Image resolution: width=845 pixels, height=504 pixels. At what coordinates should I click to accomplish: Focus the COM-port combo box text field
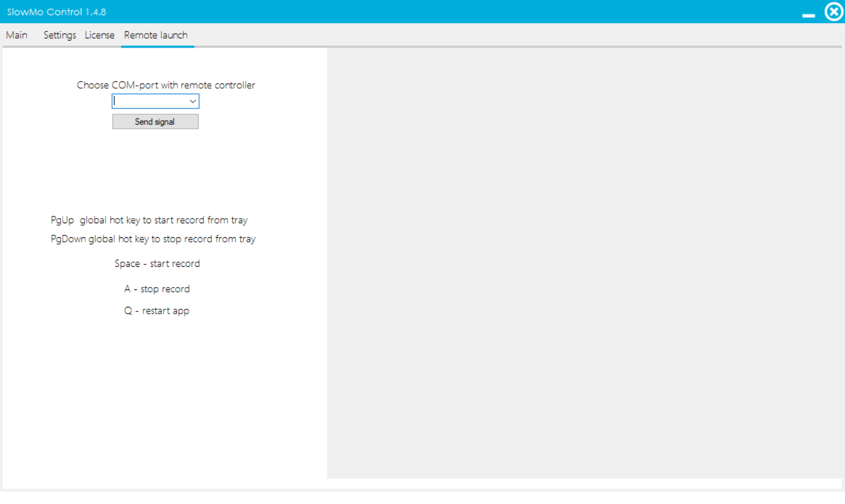coord(150,101)
